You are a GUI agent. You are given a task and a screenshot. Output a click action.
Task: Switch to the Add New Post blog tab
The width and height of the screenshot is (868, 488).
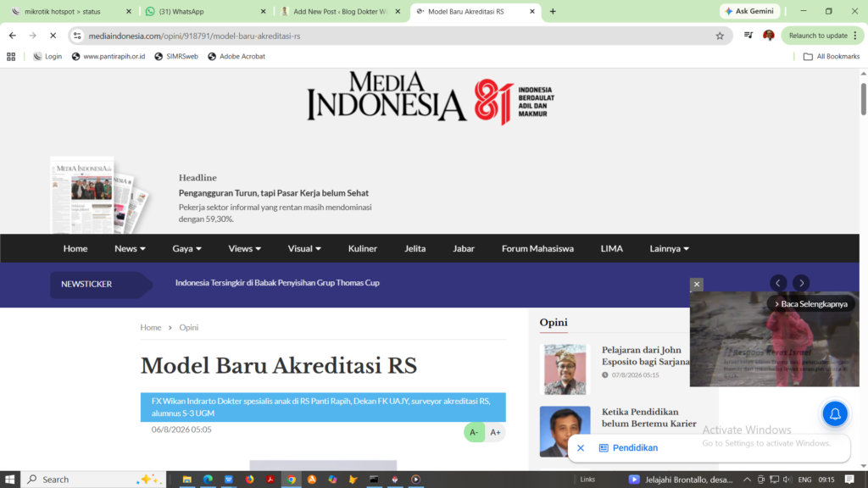pos(340,11)
